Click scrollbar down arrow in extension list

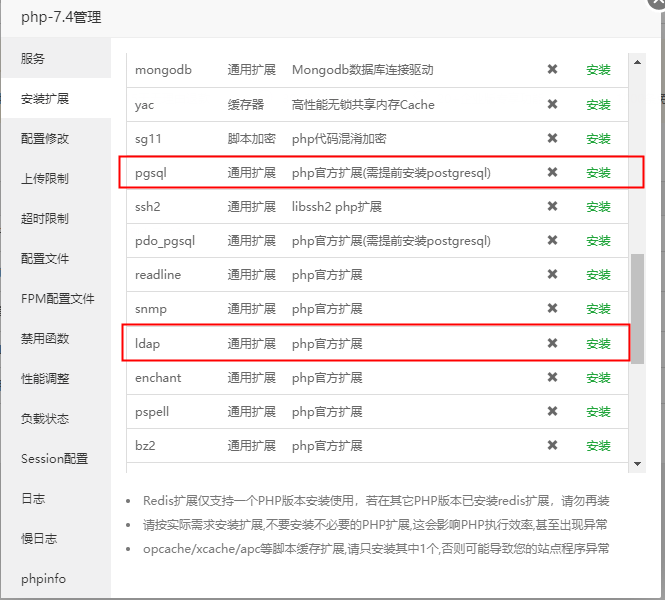point(637,464)
